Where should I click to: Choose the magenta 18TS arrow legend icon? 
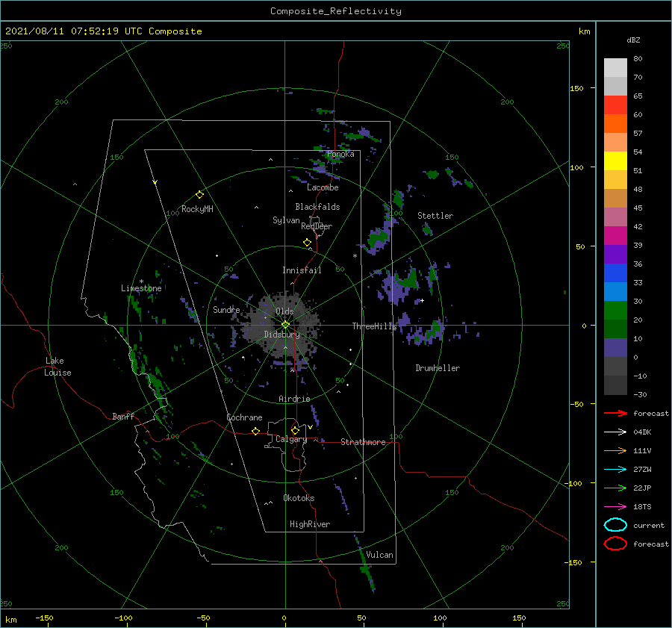pos(615,507)
